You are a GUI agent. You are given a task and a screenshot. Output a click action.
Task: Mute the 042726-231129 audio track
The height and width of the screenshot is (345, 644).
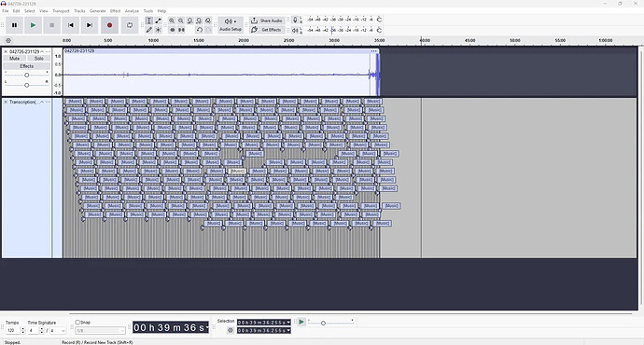pyautogui.click(x=14, y=58)
